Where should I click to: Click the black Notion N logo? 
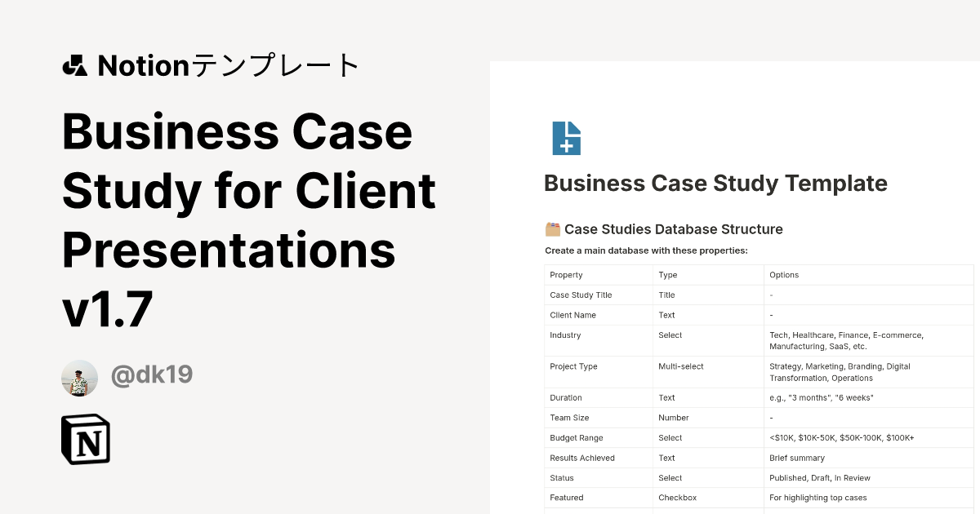click(x=85, y=440)
